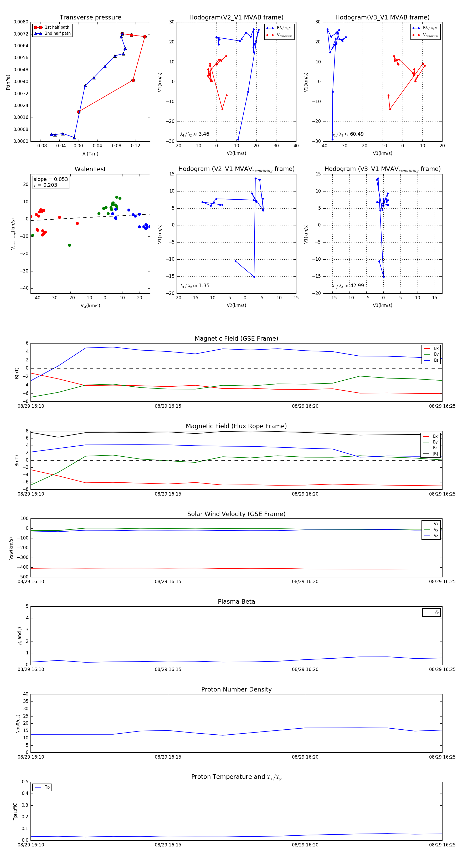The width and height of the screenshot is (473, 868).
Task: Click the B/√(μ0ρ) legend entry in V3_V1 MVAB hodogram
Action: 425,28
